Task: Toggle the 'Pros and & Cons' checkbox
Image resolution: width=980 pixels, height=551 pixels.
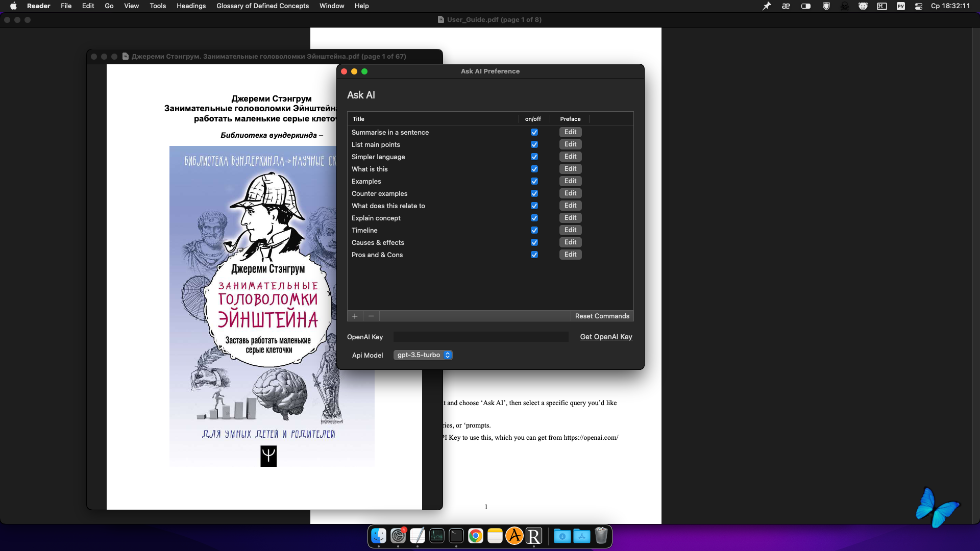Action: click(x=534, y=255)
